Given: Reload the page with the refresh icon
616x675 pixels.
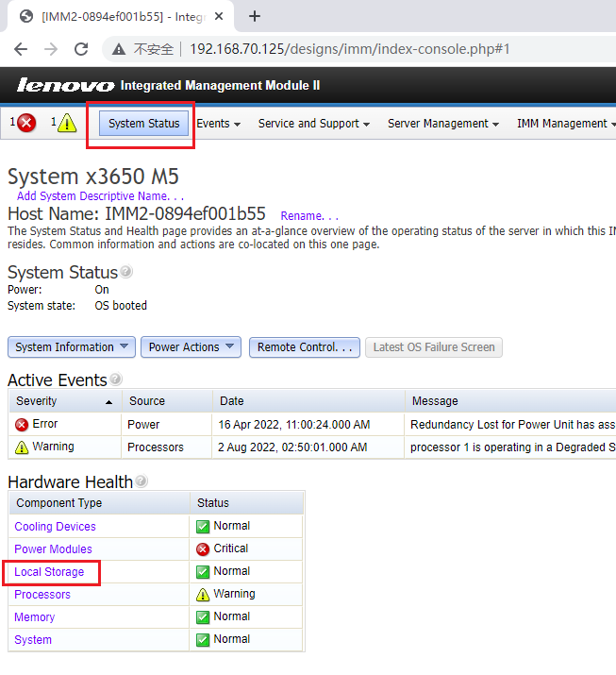Looking at the screenshot, I should click(x=81, y=49).
